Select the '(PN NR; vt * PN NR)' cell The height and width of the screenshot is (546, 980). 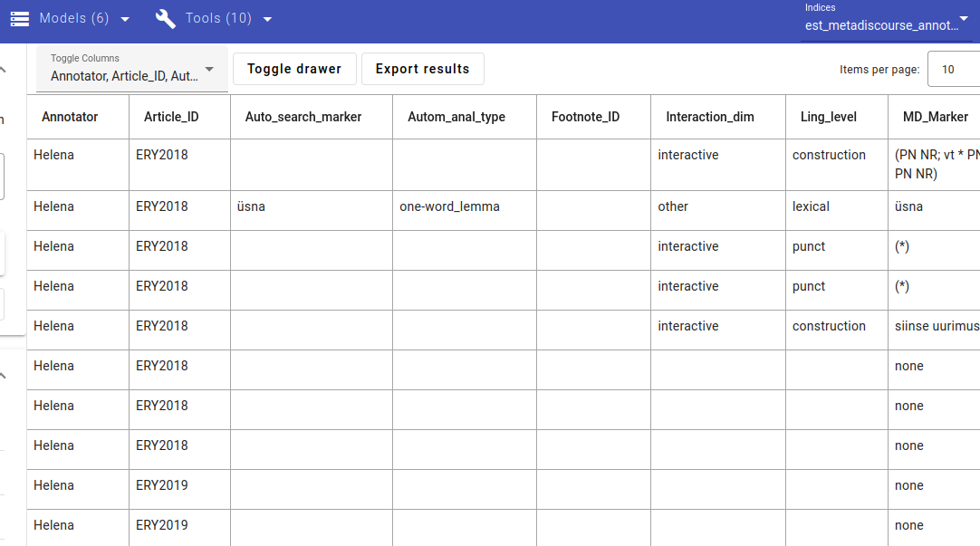934,165
